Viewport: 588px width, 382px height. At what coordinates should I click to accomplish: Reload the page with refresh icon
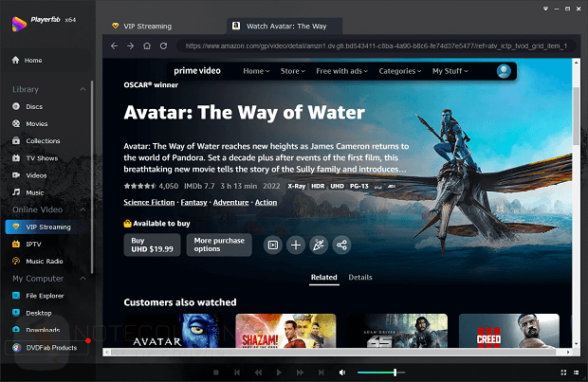pyautogui.click(x=163, y=45)
